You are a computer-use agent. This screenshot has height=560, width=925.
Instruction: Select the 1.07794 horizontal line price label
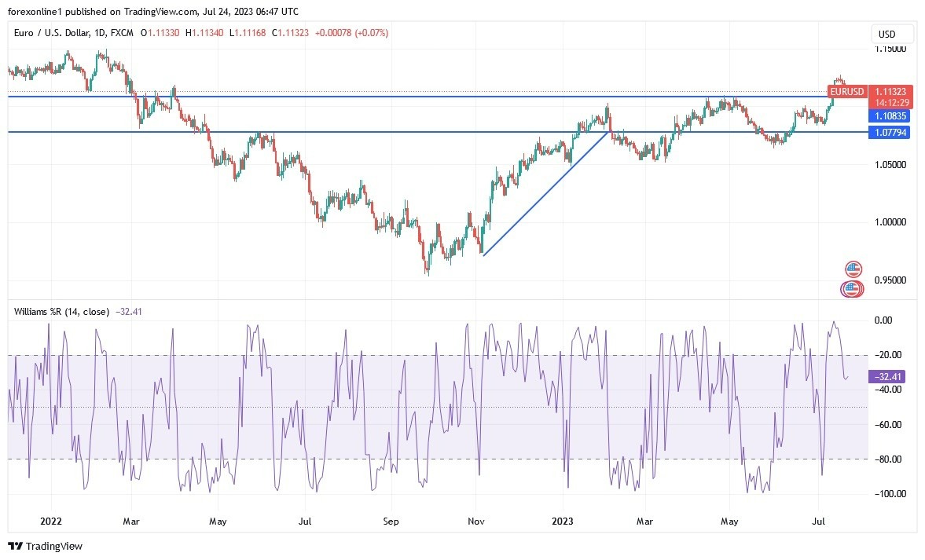pos(890,133)
